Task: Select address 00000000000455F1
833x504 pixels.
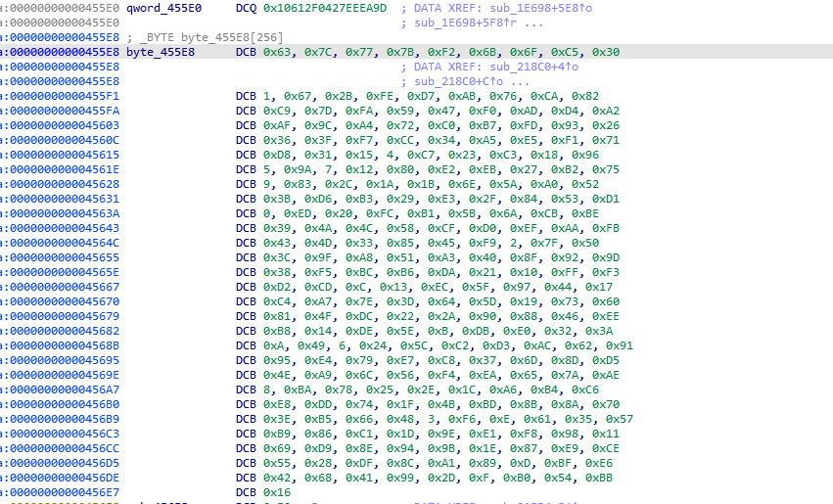Action: point(65,96)
